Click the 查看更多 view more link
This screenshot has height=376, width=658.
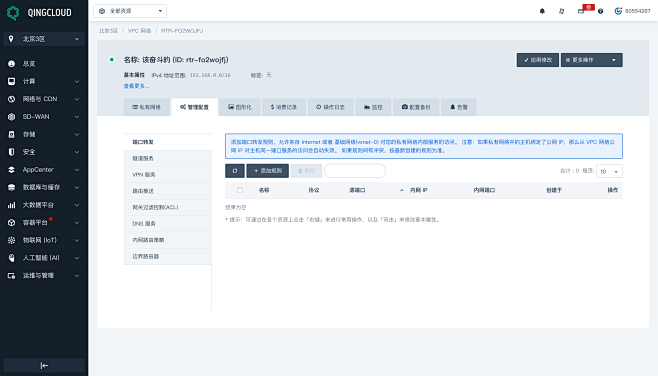[136, 86]
